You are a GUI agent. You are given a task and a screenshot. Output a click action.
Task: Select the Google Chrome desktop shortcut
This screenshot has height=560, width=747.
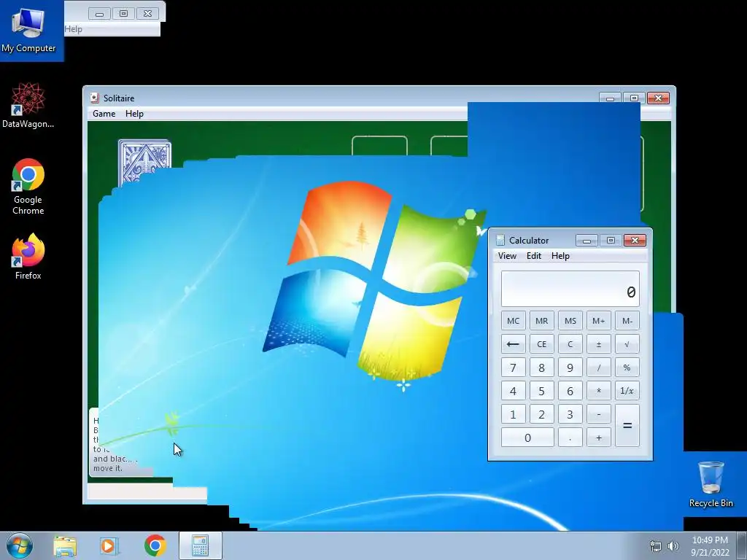click(x=28, y=187)
